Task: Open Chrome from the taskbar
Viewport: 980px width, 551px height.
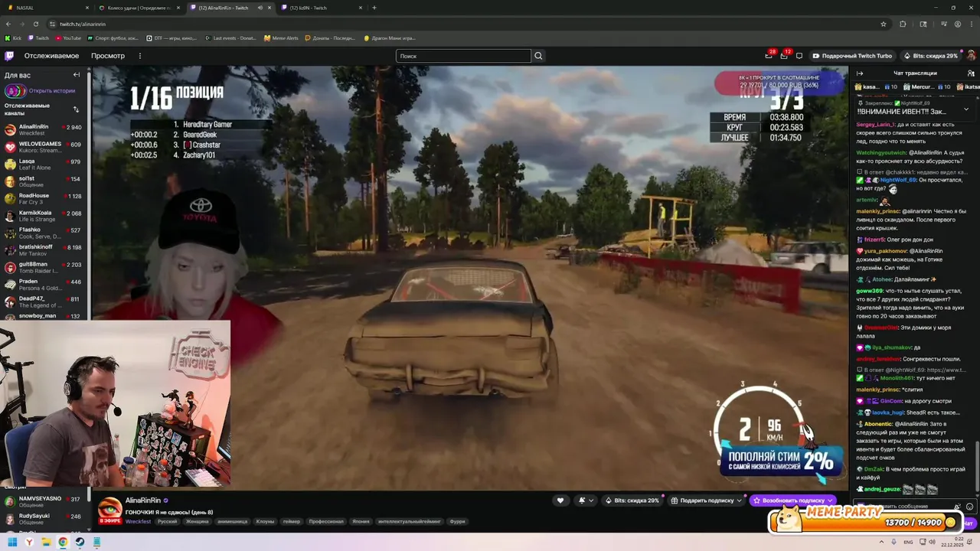Action: click(x=63, y=543)
